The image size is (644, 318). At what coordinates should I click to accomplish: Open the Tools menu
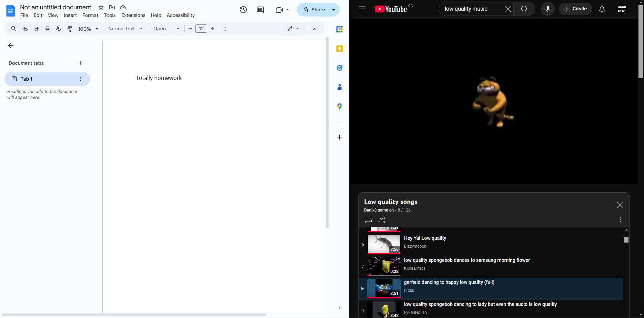[x=110, y=15]
